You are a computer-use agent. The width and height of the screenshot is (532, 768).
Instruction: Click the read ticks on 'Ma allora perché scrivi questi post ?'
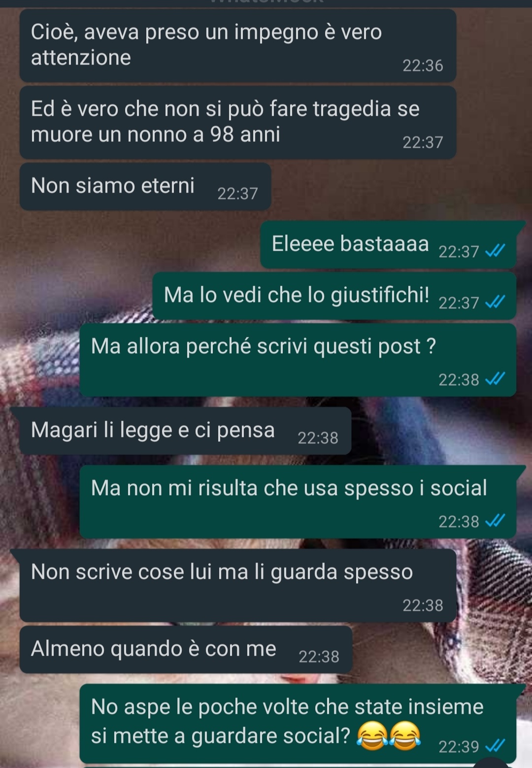pyautogui.click(x=495, y=379)
